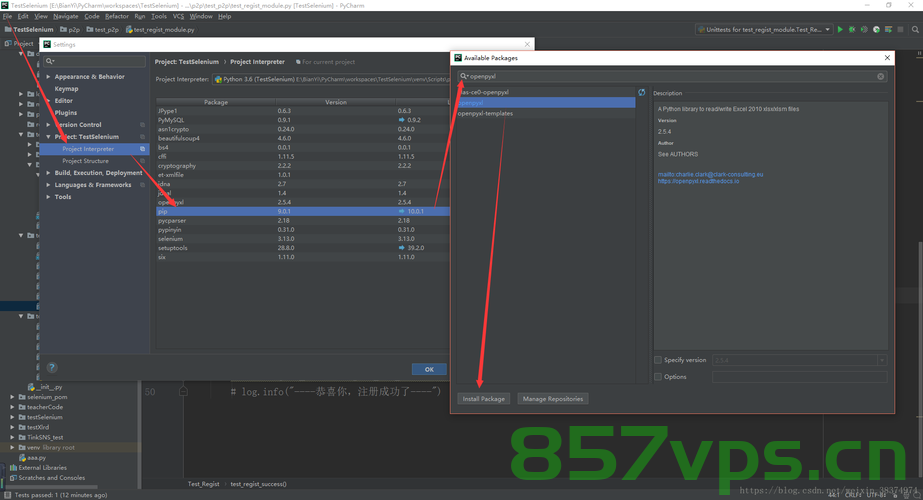
Task: Open the mailto charlie.clark link
Action: point(710,174)
